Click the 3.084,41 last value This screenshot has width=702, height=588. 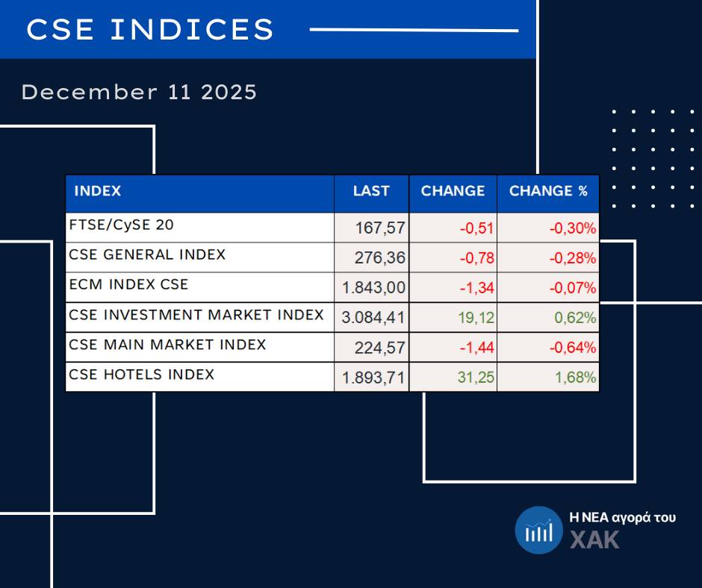pyautogui.click(x=373, y=318)
